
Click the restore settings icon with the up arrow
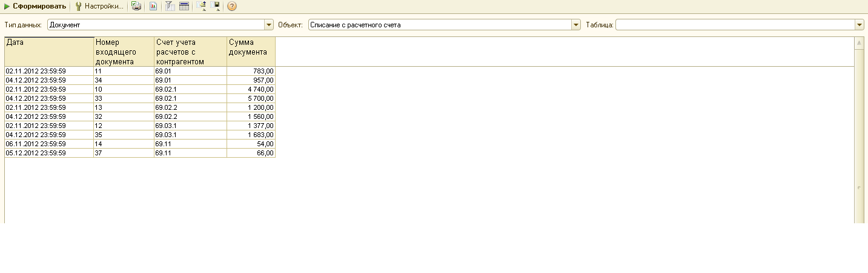(201, 6)
